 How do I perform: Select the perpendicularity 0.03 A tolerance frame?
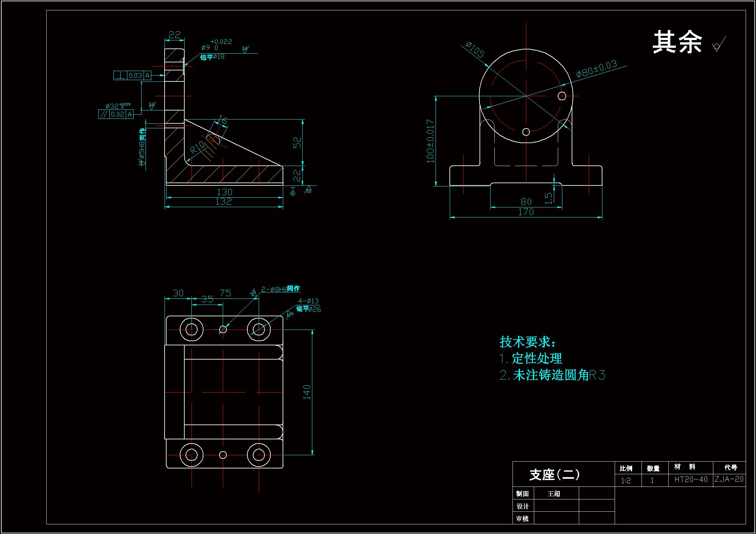[x=132, y=75]
